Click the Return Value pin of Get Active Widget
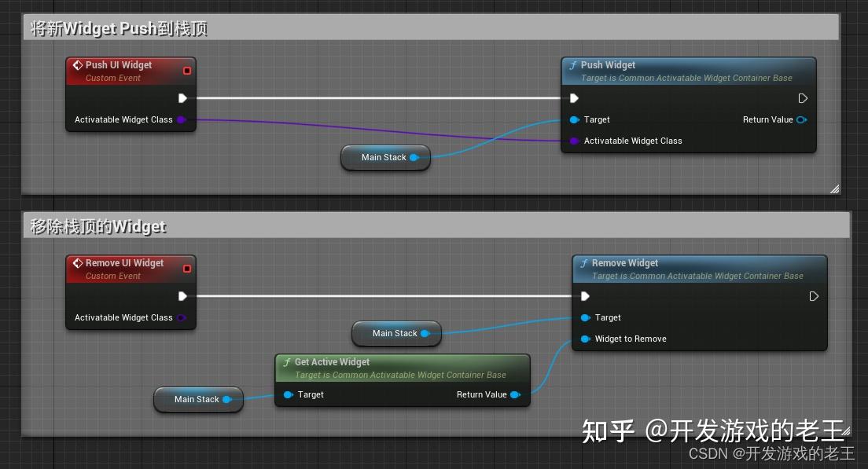This screenshot has height=469, width=868. (x=516, y=395)
